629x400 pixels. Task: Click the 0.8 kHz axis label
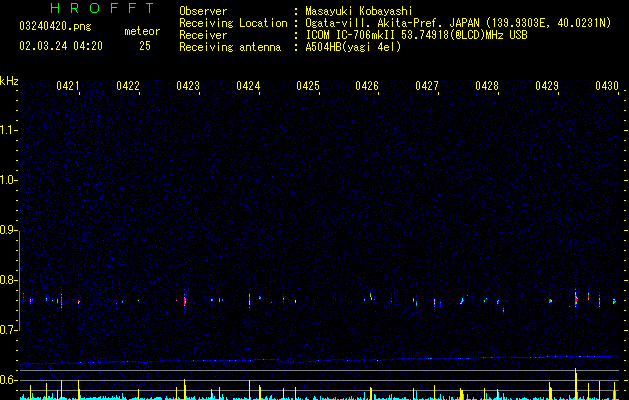(8, 280)
